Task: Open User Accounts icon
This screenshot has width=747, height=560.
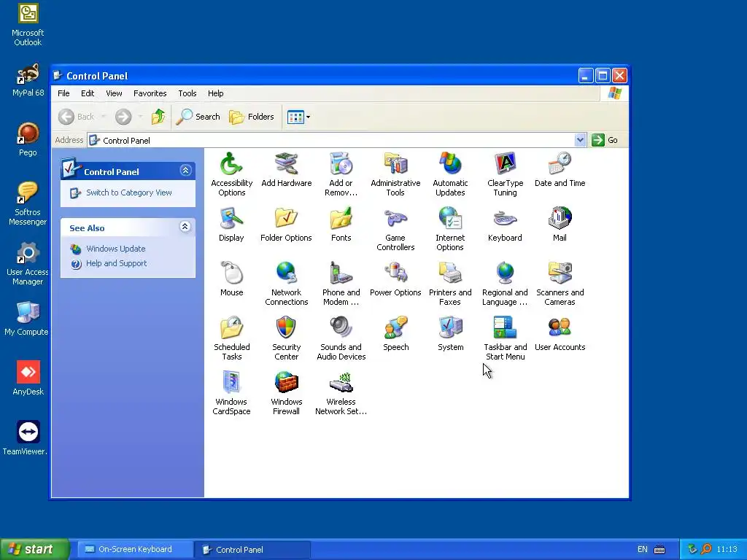Action: click(x=560, y=334)
